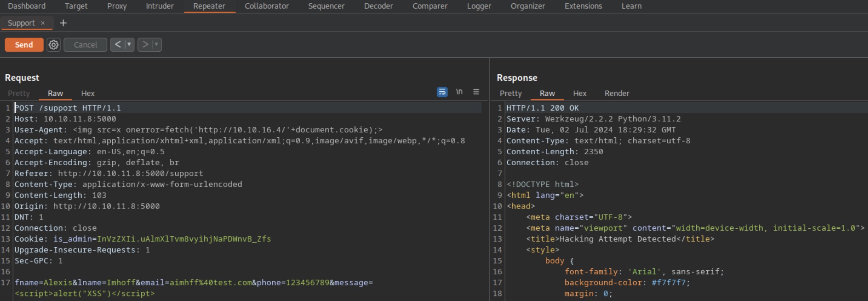The height and width of the screenshot is (301, 868).
Task: Switch to the Logger tab
Action: pyautogui.click(x=479, y=6)
